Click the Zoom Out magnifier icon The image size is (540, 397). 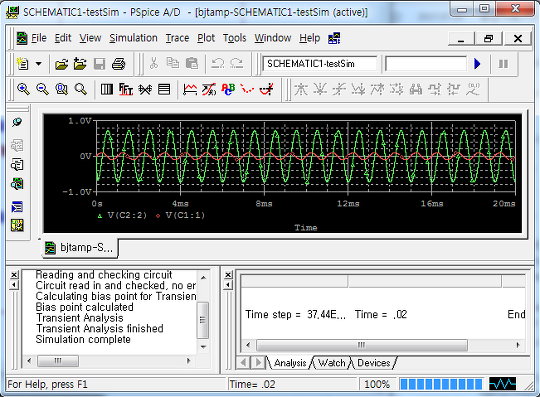click(42, 89)
